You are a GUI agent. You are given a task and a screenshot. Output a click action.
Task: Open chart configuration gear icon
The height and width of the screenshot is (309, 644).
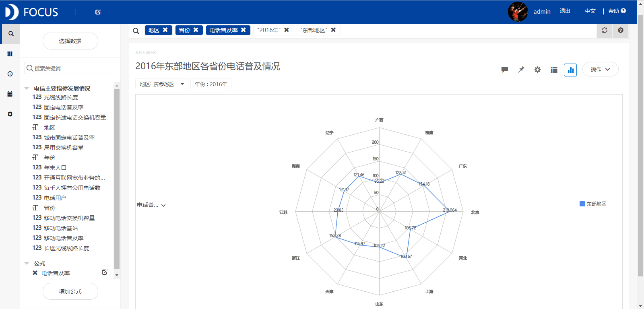[537, 70]
